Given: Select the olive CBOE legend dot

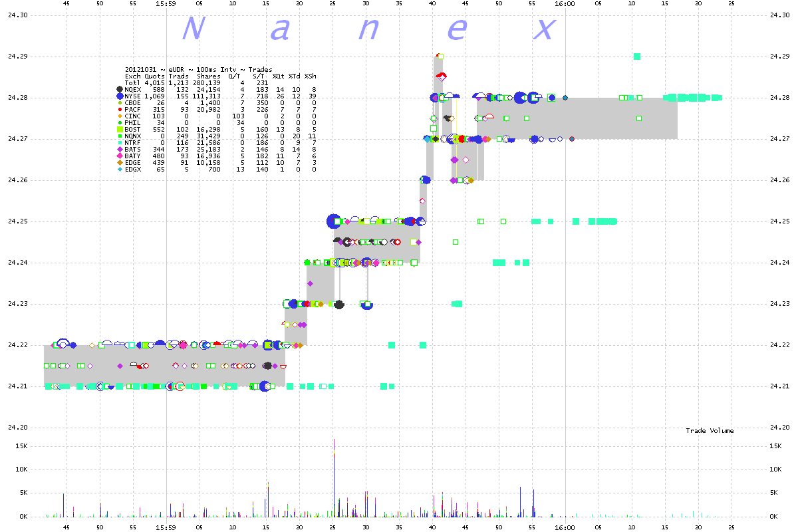Looking at the screenshot, I should coord(120,102).
